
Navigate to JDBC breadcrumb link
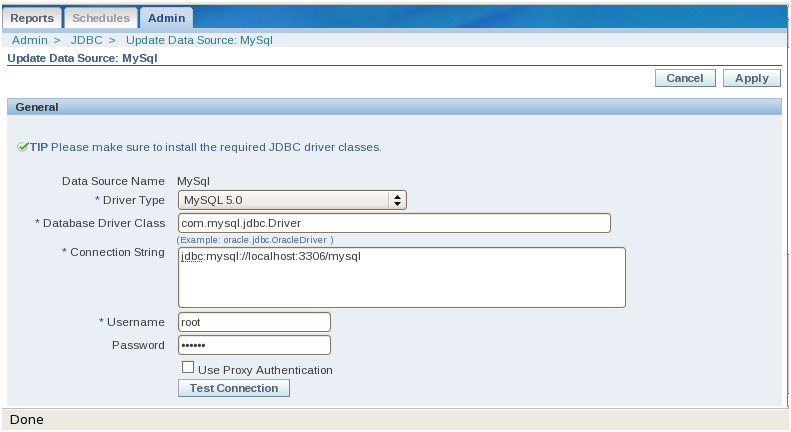click(x=86, y=40)
